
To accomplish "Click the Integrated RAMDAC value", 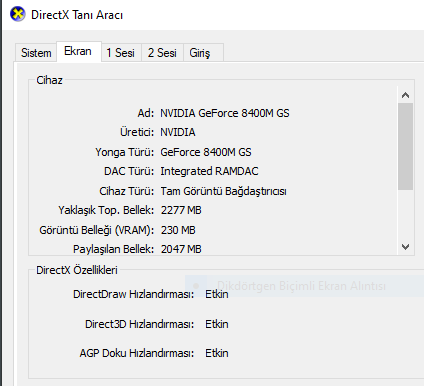I will pos(209,171).
